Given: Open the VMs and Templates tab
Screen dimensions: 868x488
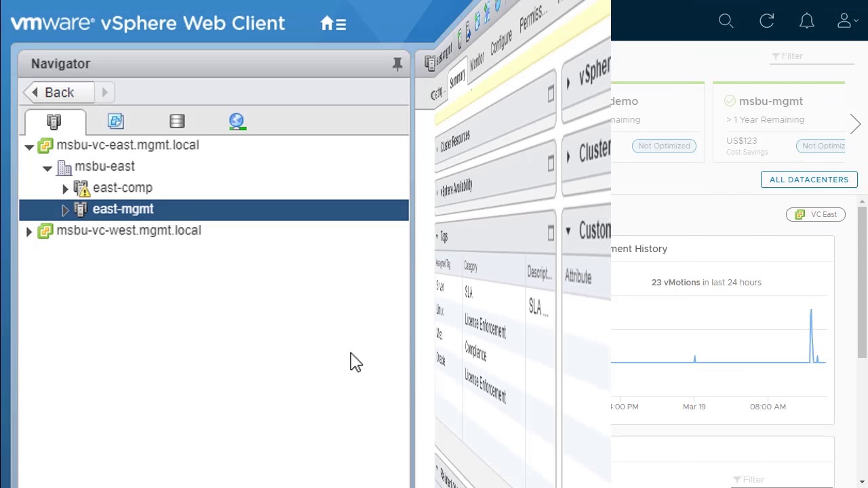Looking at the screenshot, I should coord(116,121).
